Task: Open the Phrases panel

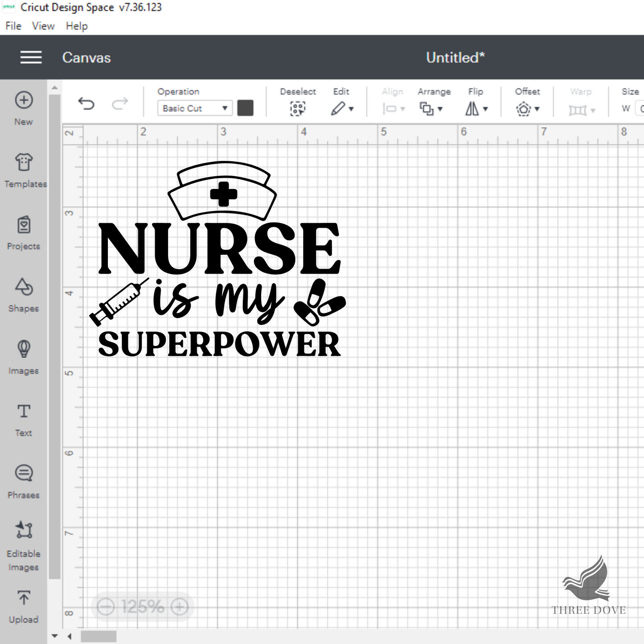Action: (24, 481)
